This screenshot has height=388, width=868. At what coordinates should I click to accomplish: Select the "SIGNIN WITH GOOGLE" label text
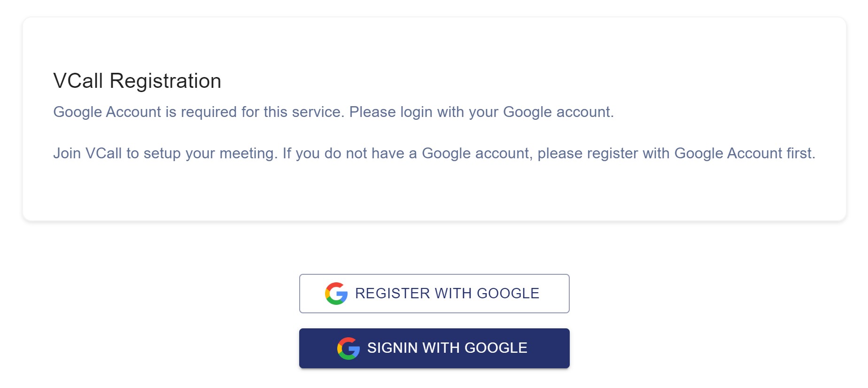[x=447, y=348]
